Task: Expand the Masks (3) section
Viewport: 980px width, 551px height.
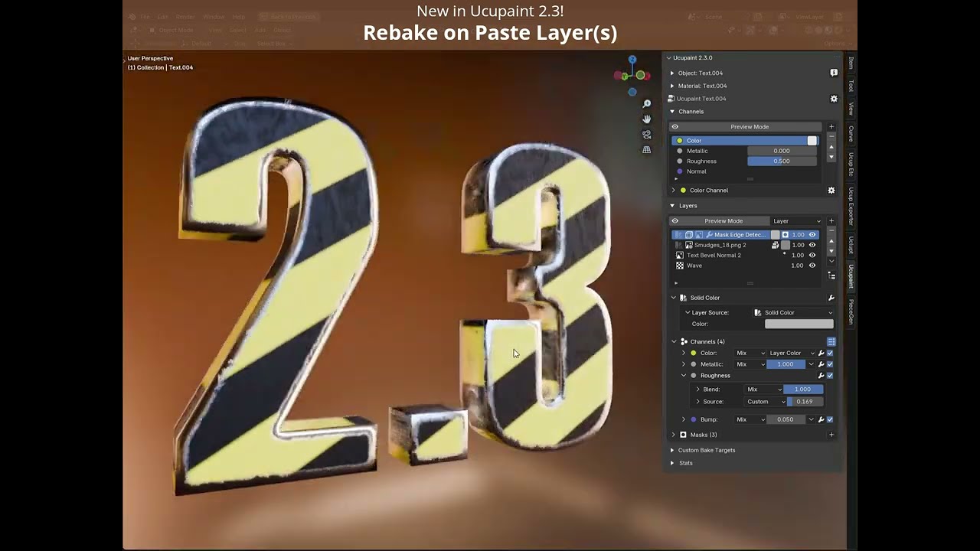Action: [x=674, y=435]
